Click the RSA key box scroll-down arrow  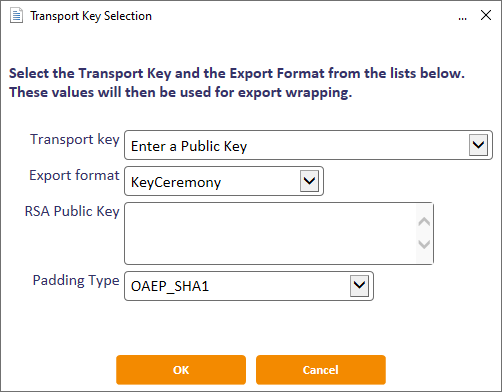coord(424,244)
